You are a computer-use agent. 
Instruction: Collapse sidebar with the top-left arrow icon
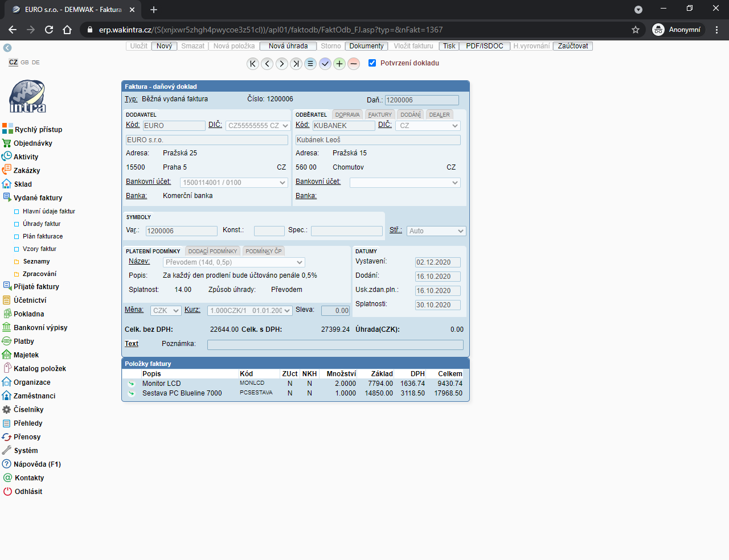click(x=7, y=48)
